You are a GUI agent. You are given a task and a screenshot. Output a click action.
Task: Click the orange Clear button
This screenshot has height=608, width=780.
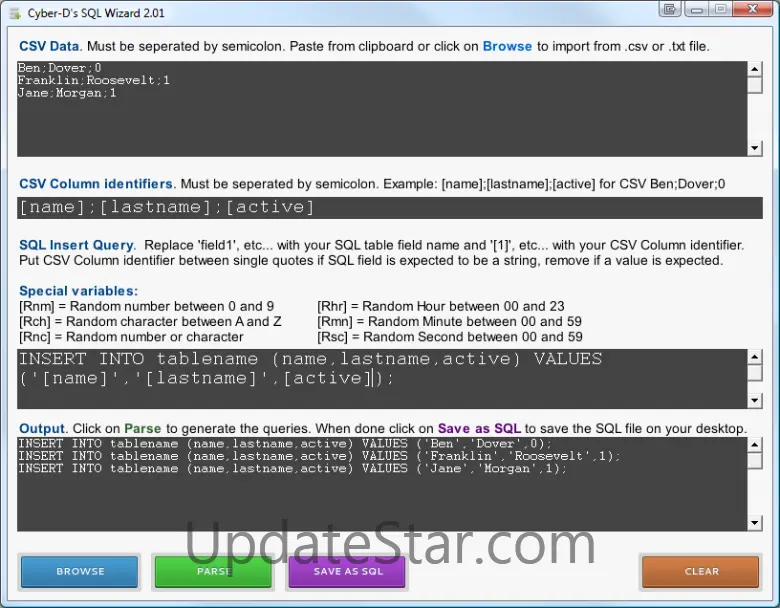click(x=701, y=572)
